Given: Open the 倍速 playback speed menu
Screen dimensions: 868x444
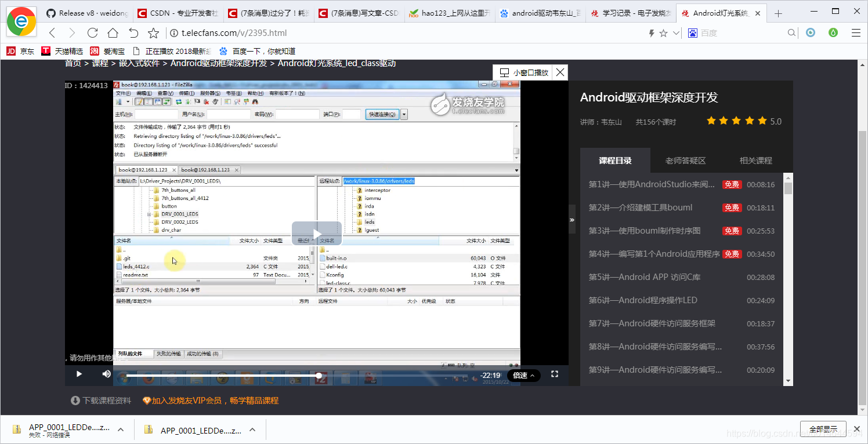Looking at the screenshot, I should click(x=524, y=376).
